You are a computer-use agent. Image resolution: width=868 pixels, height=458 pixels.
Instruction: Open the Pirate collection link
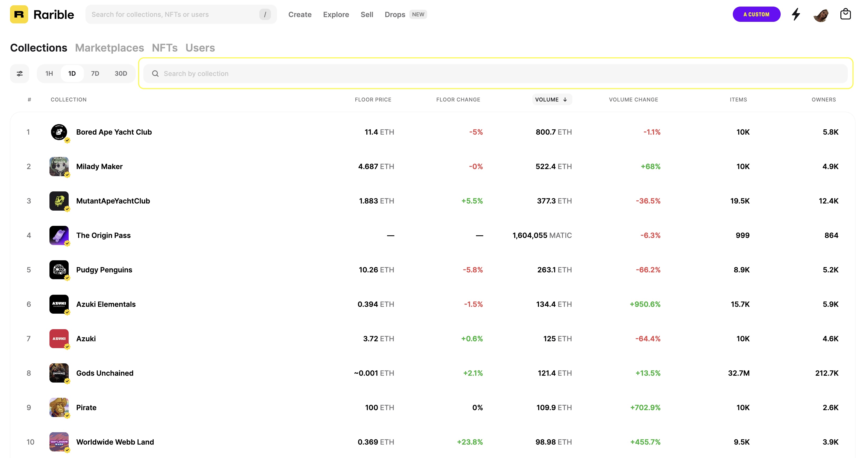coord(86,408)
